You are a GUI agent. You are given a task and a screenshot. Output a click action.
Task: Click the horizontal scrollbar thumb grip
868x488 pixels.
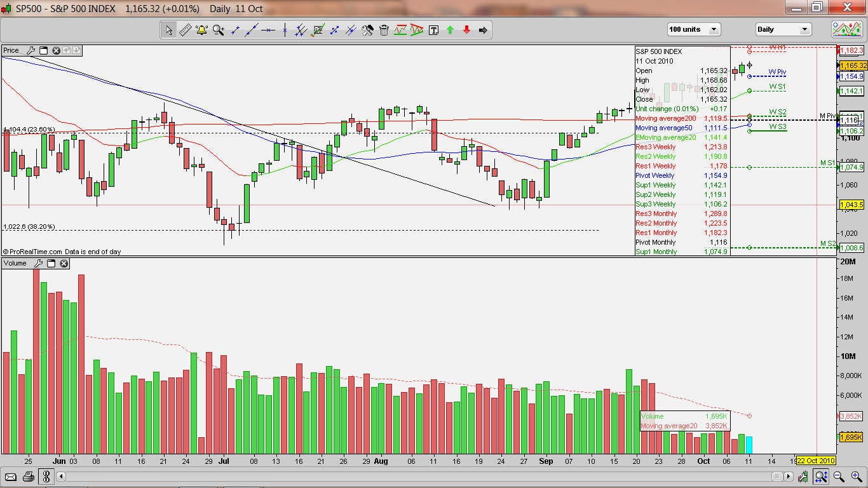tap(778, 477)
